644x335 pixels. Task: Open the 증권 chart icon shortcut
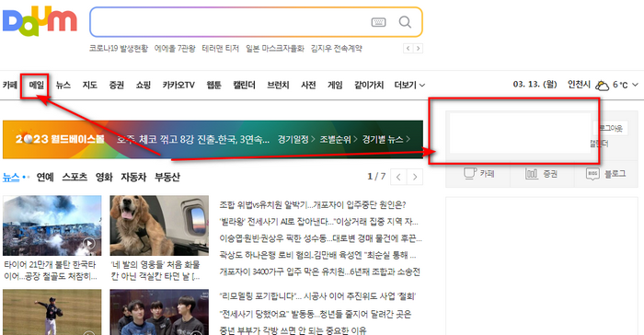point(532,174)
